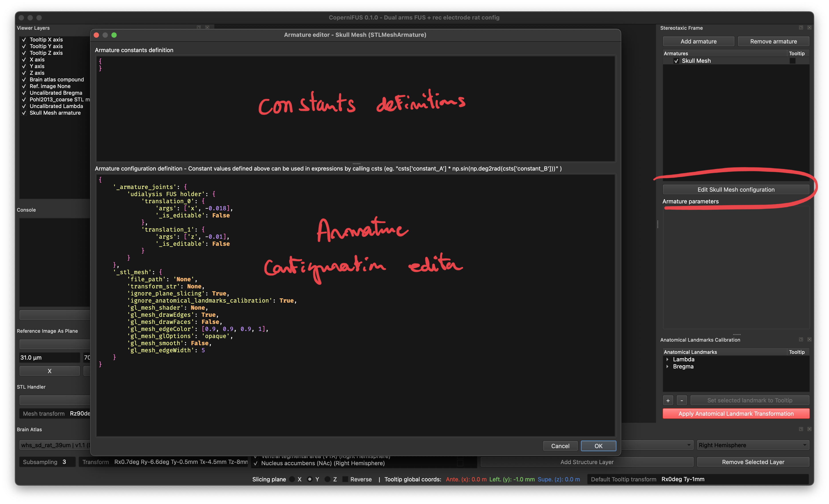Toggle Tooltip Z axis layer visibility

tap(24, 53)
